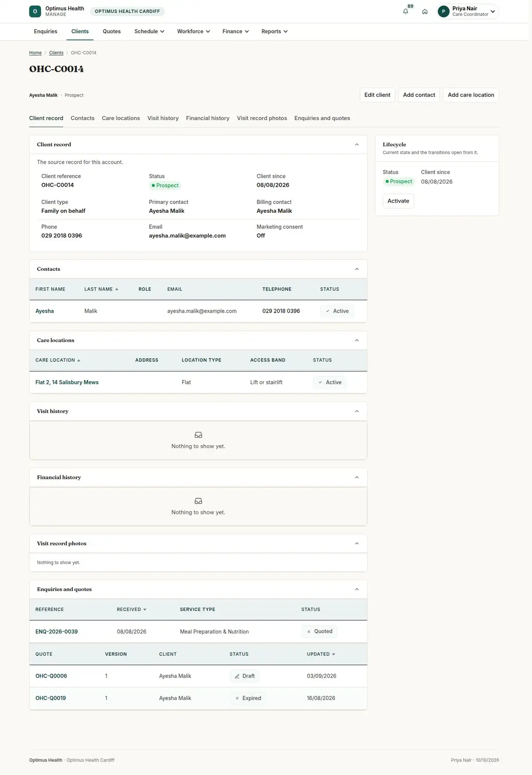Collapse the Care locations panel
Screen dimensions: 532x775
click(357, 341)
